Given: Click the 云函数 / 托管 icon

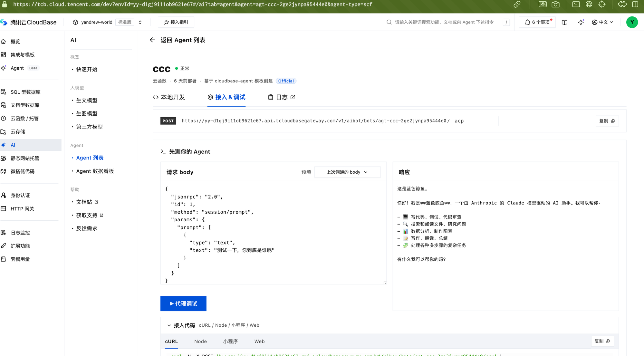Looking at the screenshot, I should coord(4,118).
